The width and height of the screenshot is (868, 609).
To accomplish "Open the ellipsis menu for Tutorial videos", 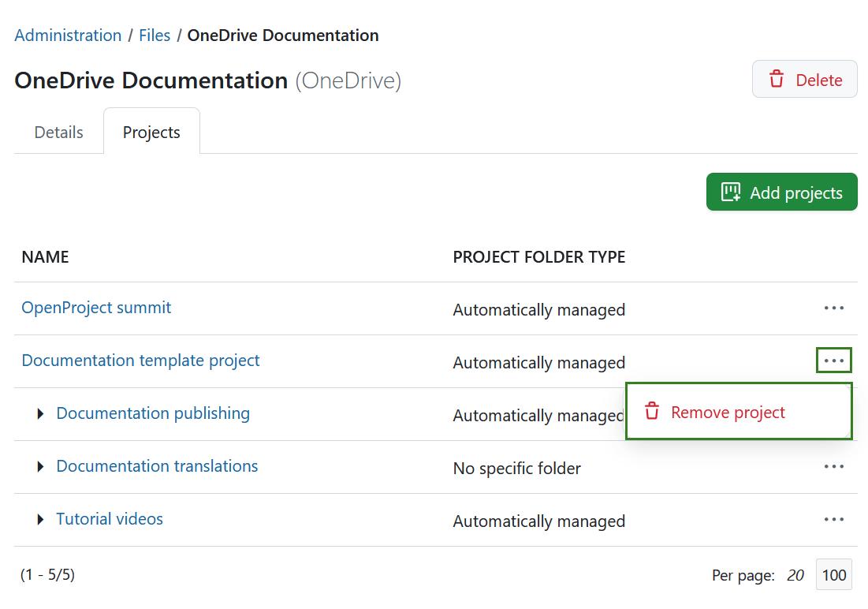I will pyautogui.click(x=833, y=519).
